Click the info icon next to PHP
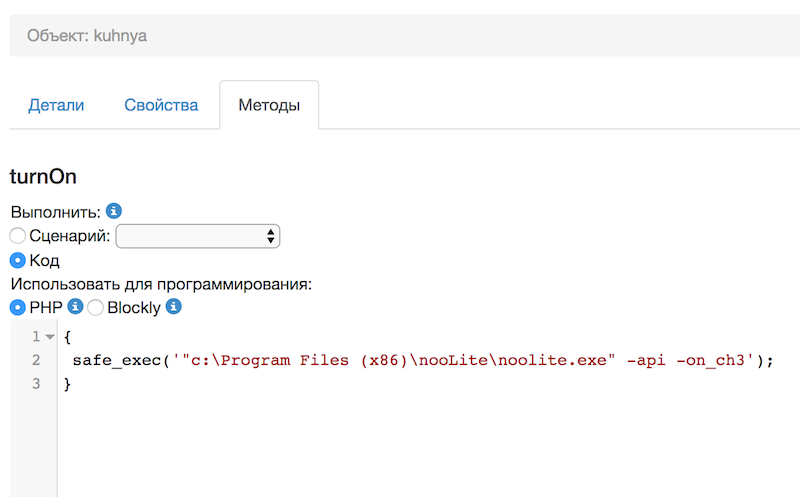Image resolution: width=800 pixels, height=497 pixels. coord(75,307)
